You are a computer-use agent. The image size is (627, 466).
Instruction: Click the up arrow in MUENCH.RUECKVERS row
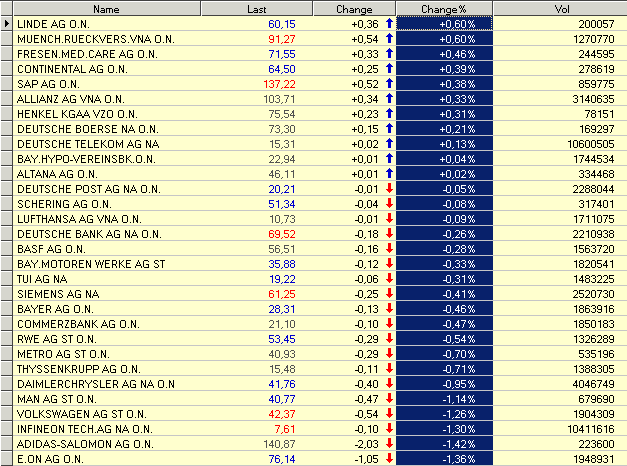coord(389,39)
